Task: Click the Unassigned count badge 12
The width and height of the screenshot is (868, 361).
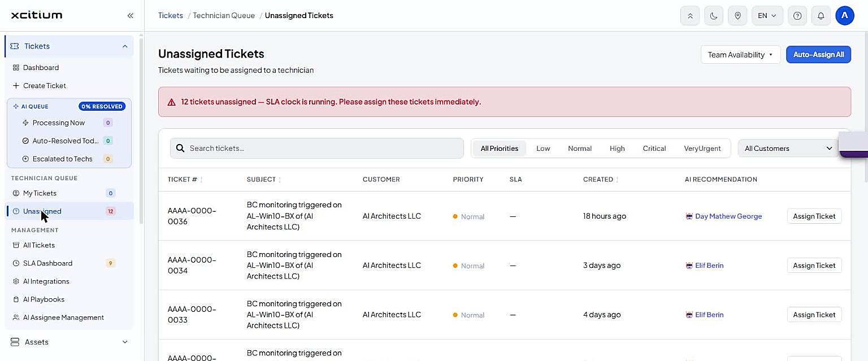Action: tap(110, 211)
